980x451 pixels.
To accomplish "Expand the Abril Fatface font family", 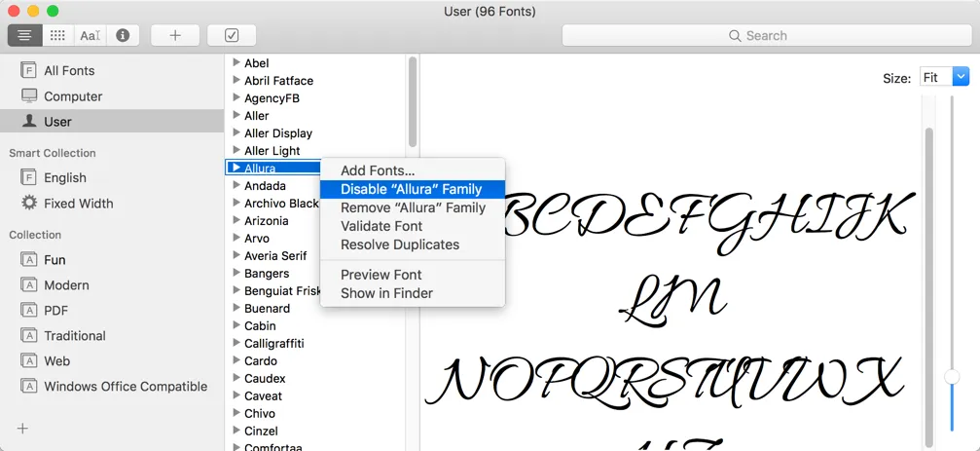I will [236, 80].
